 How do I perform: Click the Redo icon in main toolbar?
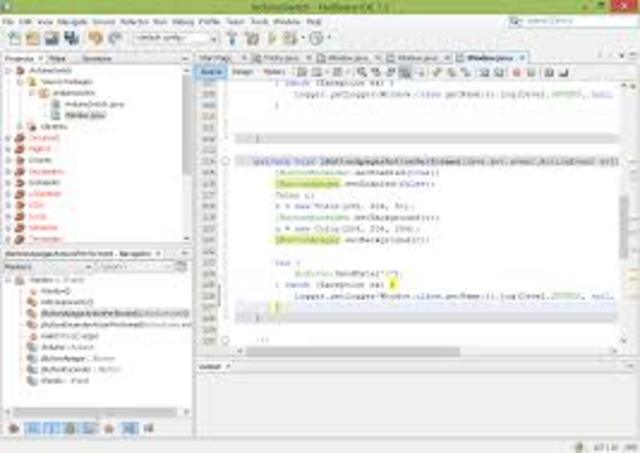[116, 38]
